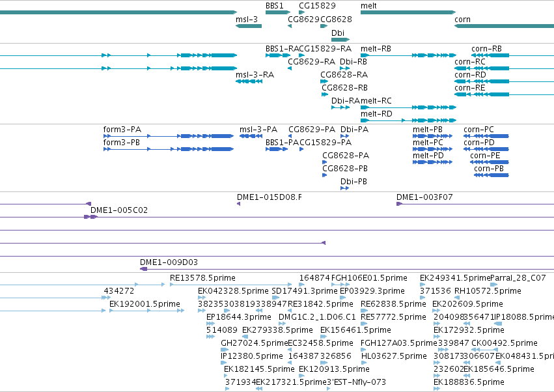The height and width of the screenshot is (392, 554).
Task: Click the corn-RC transcript
Action: [504, 68]
